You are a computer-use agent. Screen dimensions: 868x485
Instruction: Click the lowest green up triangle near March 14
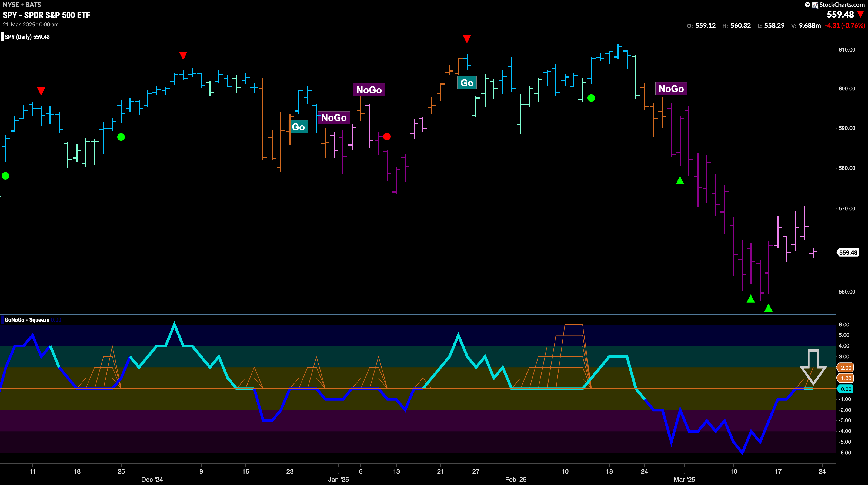pyautogui.click(x=768, y=308)
